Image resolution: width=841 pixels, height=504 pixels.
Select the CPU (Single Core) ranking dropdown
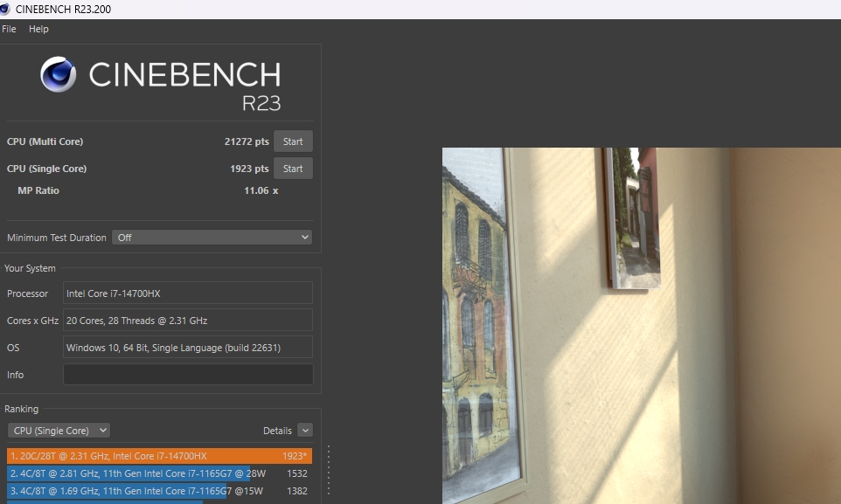coord(59,431)
